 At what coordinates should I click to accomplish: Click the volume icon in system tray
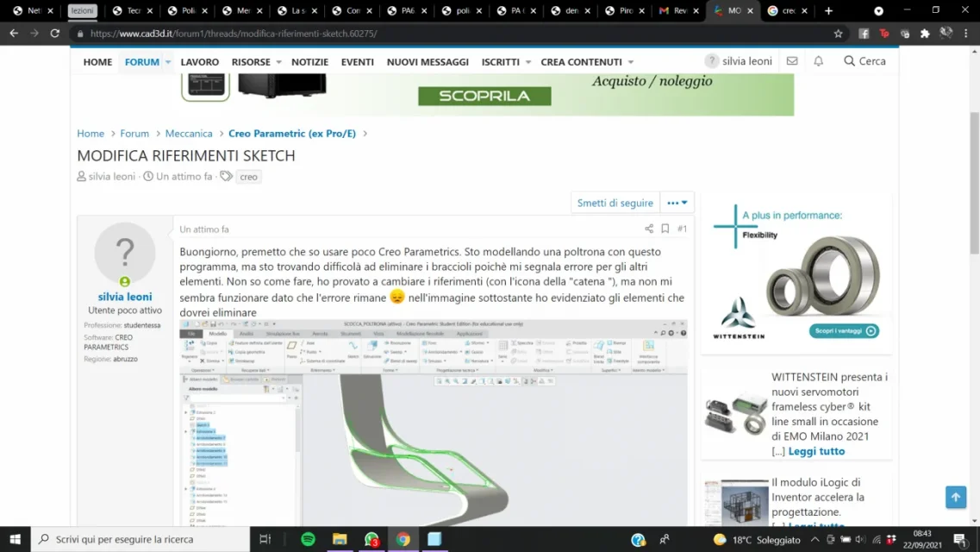(x=861, y=540)
